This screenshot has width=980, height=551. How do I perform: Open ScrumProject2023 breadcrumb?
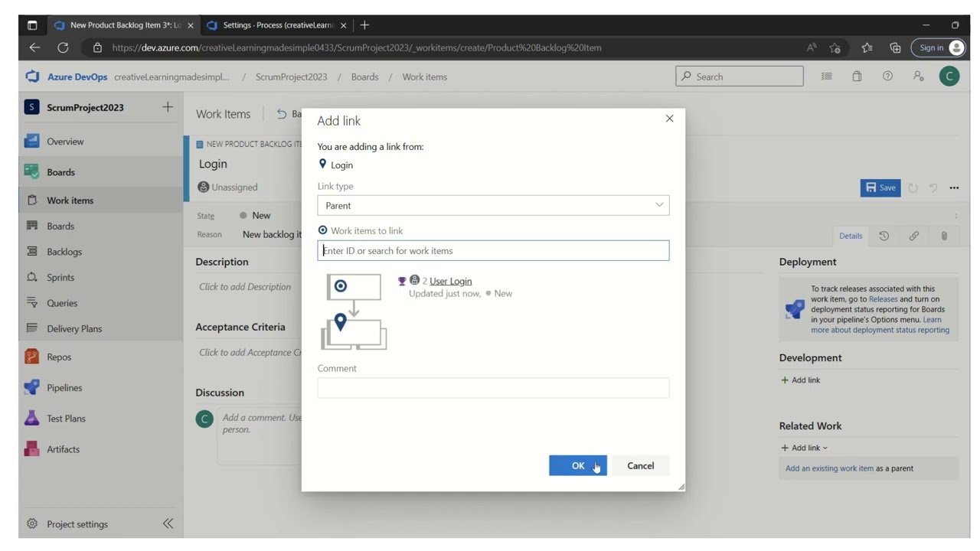[x=291, y=77]
